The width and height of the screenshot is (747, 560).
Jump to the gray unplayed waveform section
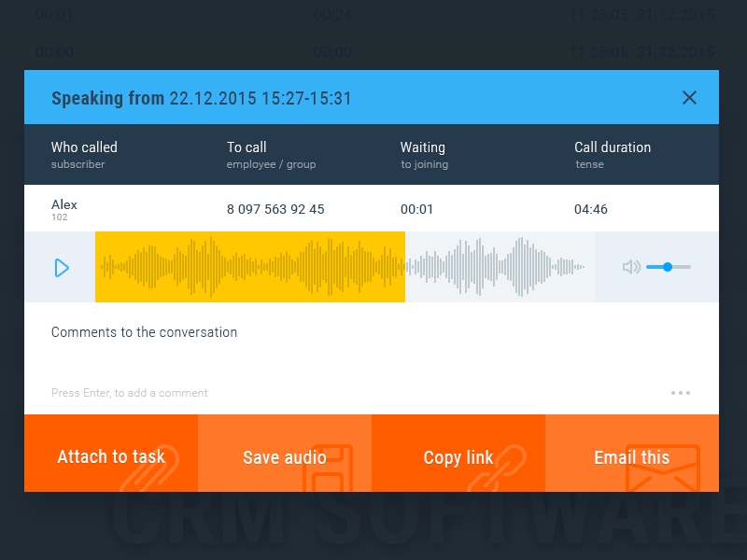(500, 267)
